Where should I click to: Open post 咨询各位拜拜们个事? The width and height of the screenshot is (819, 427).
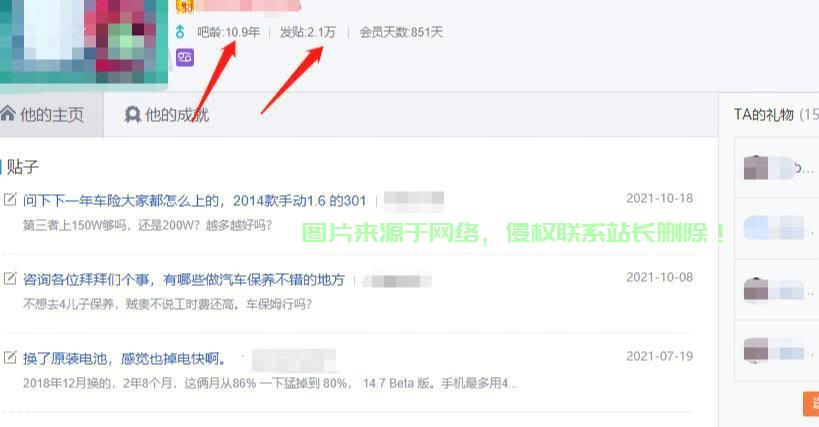(183, 280)
